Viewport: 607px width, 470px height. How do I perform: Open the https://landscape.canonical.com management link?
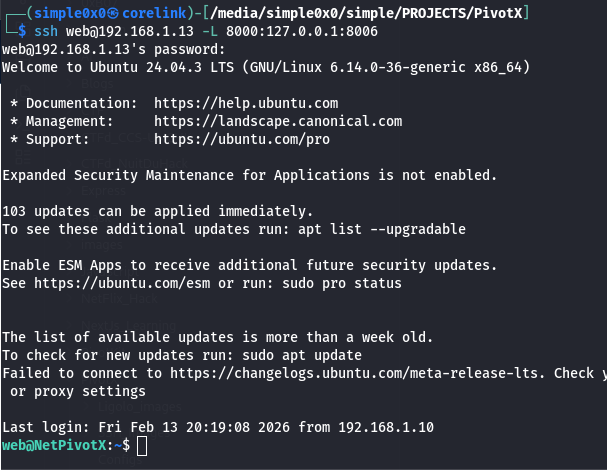(x=278, y=121)
